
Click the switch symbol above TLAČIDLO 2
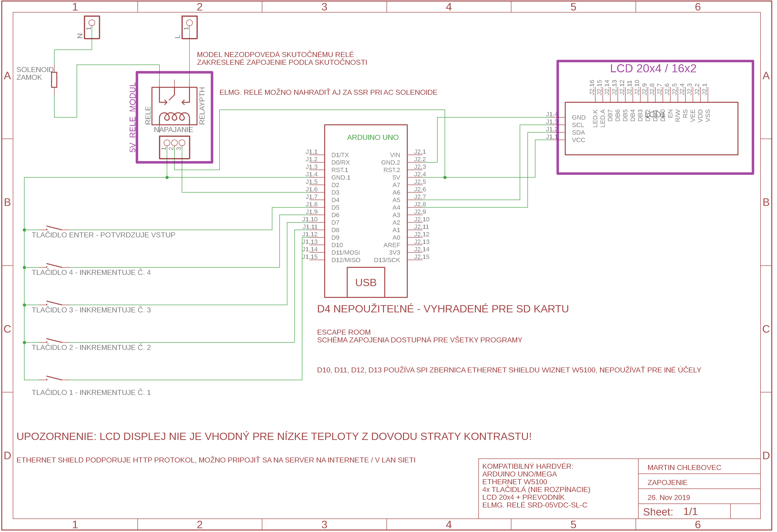tap(54, 341)
